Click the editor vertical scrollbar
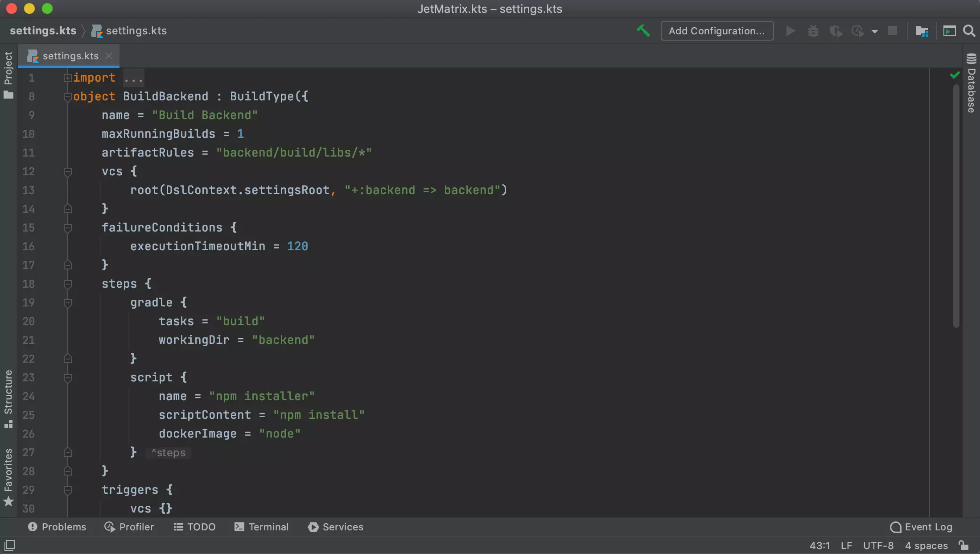The height and width of the screenshot is (554, 980). (956, 205)
